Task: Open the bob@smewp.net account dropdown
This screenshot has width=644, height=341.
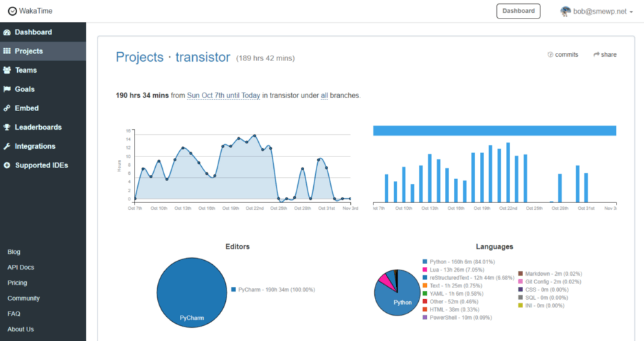Action: 597,12
